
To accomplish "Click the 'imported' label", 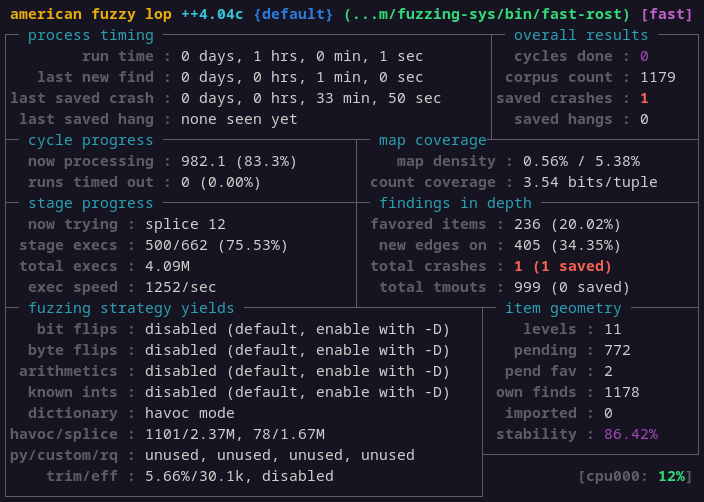I will [x=541, y=414].
